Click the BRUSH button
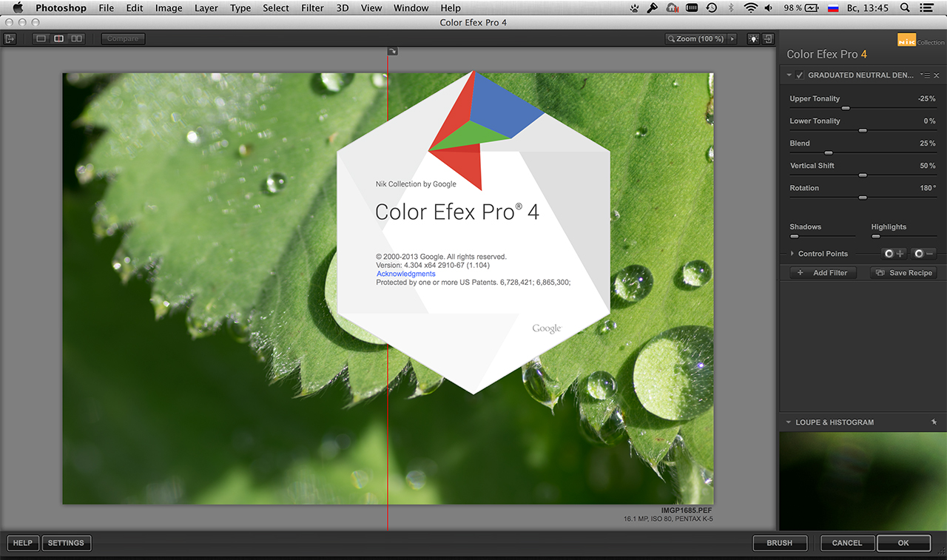This screenshot has height=560, width=947. (x=780, y=543)
